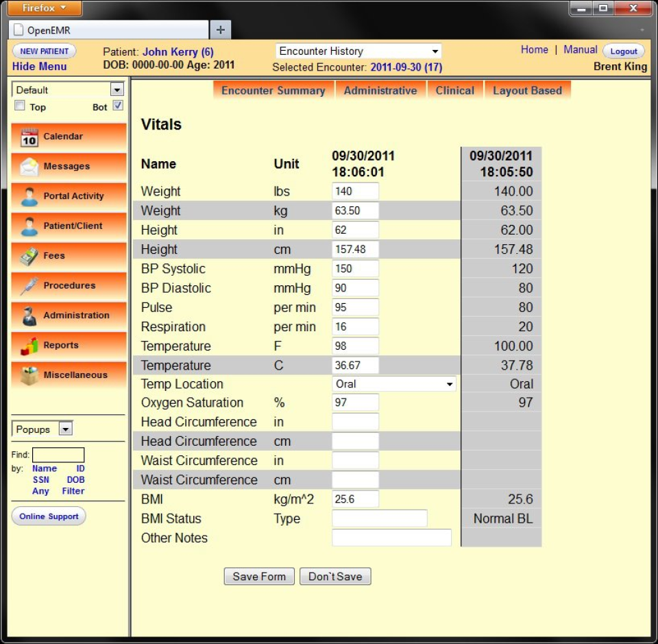This screenshot has height=644, width=658.
Task: Click the BP Diastolic input field
Action: click(x=355, y=287)
